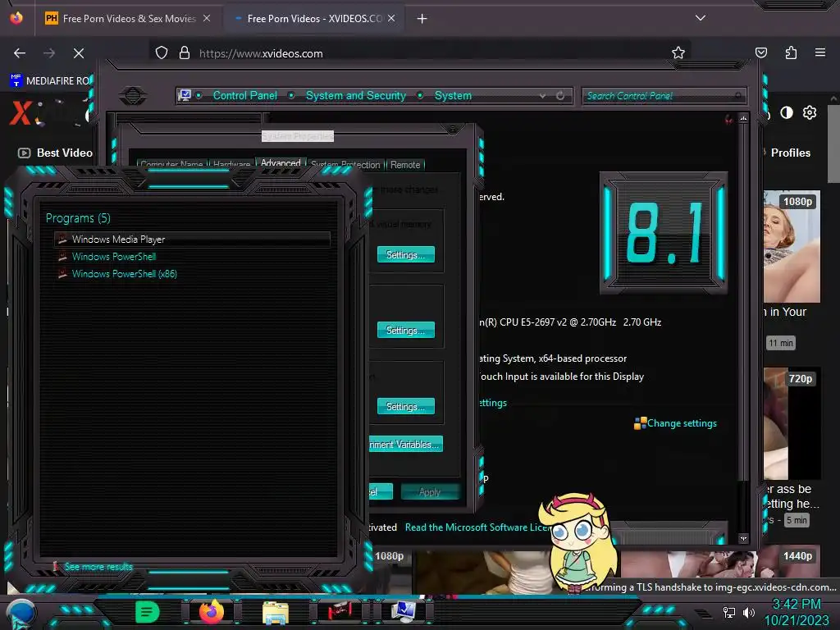
Task: Click the network icon in system tray
Action: (728, 612)
